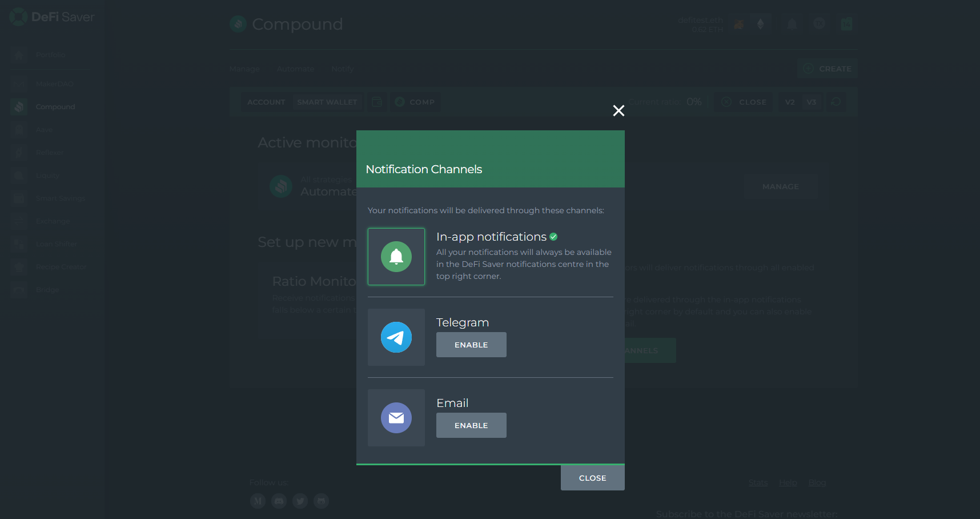Click the Email envelope icon
Viewport: 980px width, 519px height.
(x=396, y=418)
